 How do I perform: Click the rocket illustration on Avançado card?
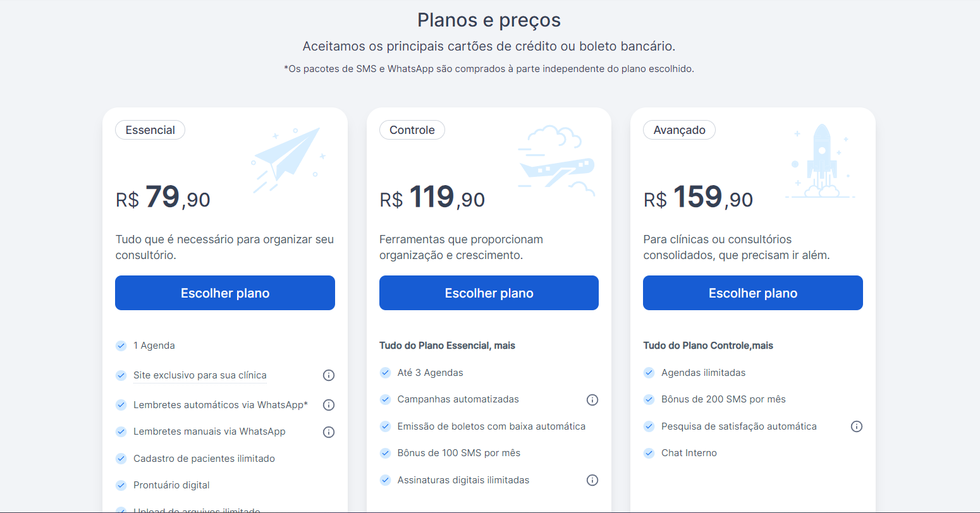coord(821,161)
